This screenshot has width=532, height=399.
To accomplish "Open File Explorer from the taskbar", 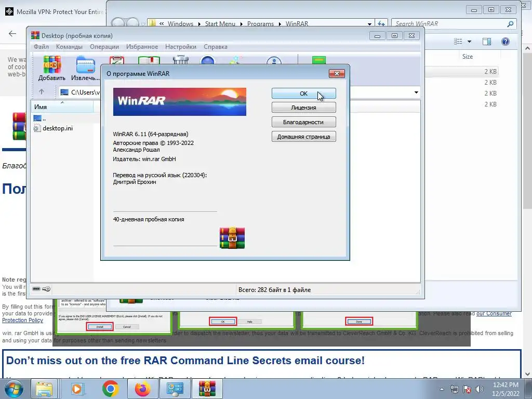I will pyautogui.click(x=44, y=389).
